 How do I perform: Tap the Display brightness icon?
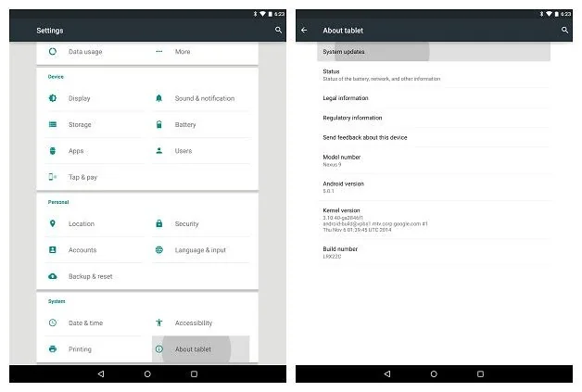click(53, 98)
